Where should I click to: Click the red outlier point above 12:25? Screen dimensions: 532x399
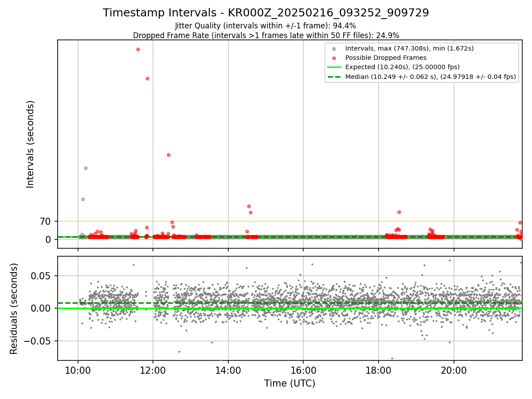168,155
